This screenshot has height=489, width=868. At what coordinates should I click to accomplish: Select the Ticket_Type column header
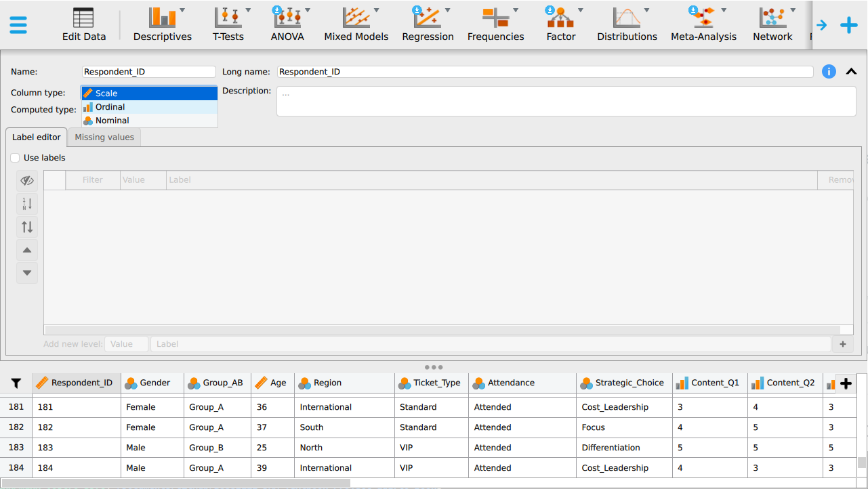(x=431, y=383)
